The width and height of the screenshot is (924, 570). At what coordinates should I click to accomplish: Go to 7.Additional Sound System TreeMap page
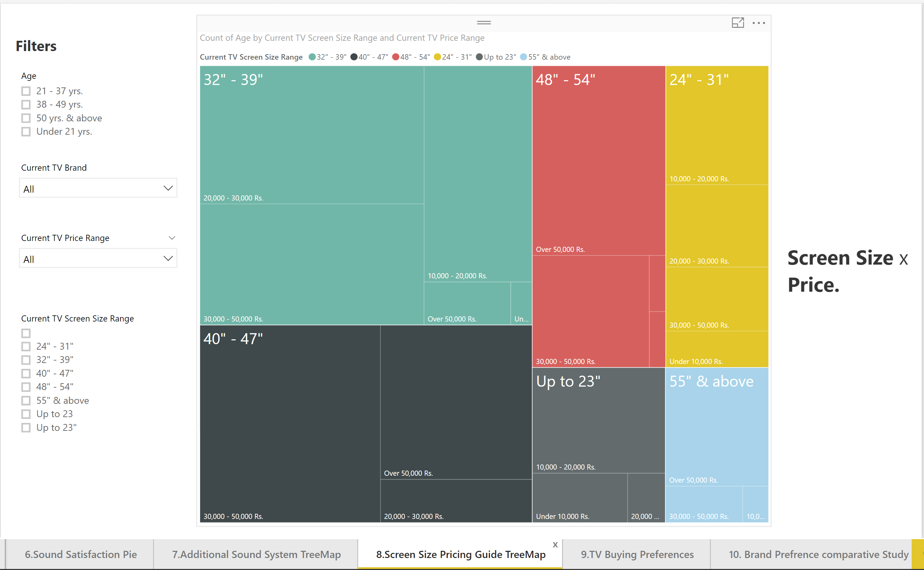pos(256,554)
